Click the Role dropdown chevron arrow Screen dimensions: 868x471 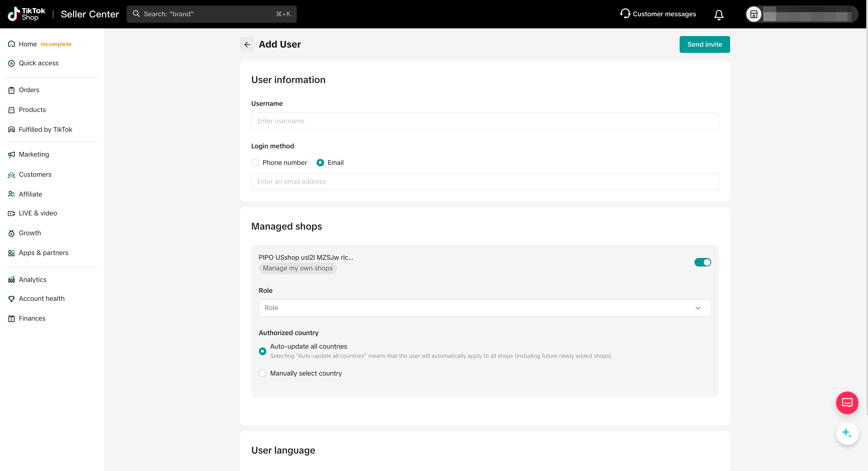[x=697, y=308]
